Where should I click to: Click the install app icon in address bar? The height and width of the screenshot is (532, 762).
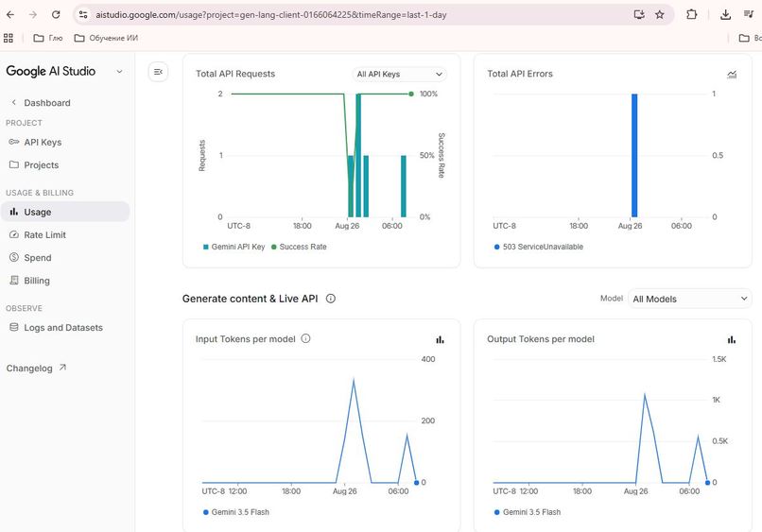click(x=639, y=14)
